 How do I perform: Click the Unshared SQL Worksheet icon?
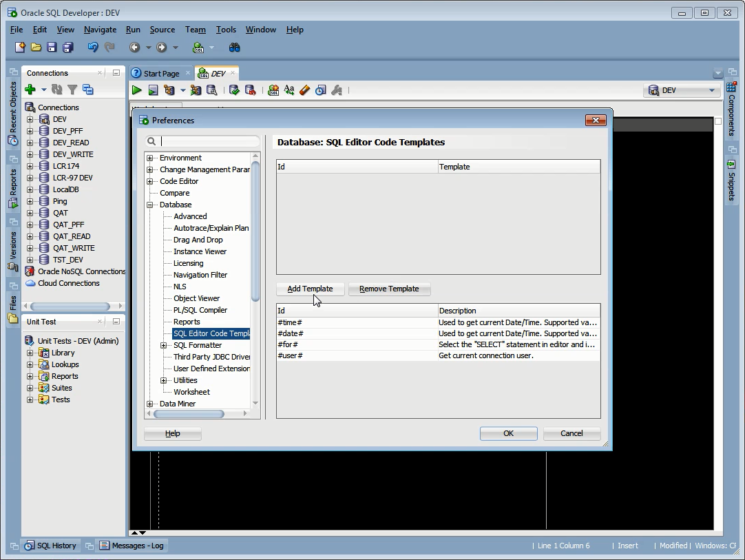[x=273, y=90]
